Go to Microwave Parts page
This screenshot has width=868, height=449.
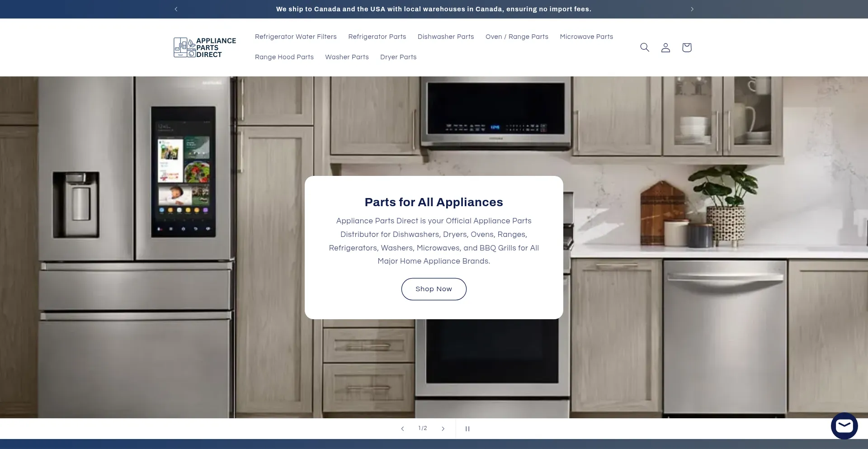point(586,37)
